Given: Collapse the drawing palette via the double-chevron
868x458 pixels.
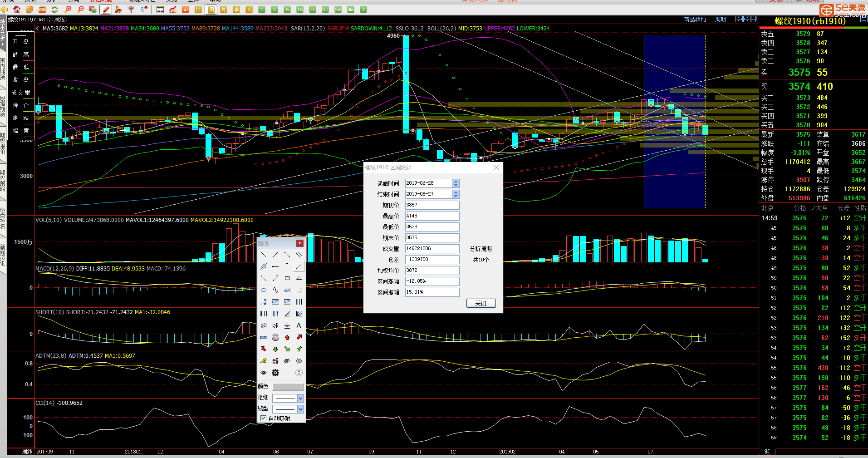Looking at the screenshot, I should [299, 373].
